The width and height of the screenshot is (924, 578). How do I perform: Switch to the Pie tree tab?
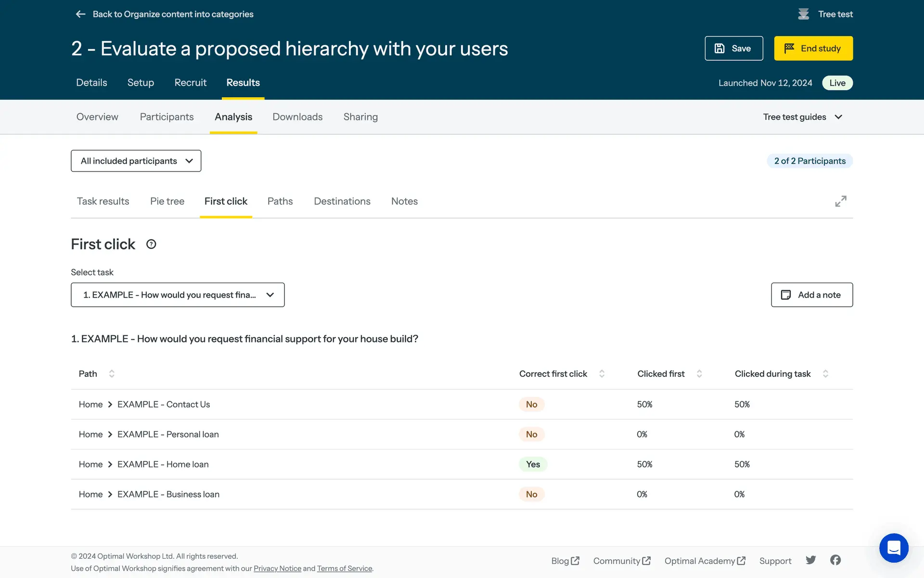click(x=167, y=201)
